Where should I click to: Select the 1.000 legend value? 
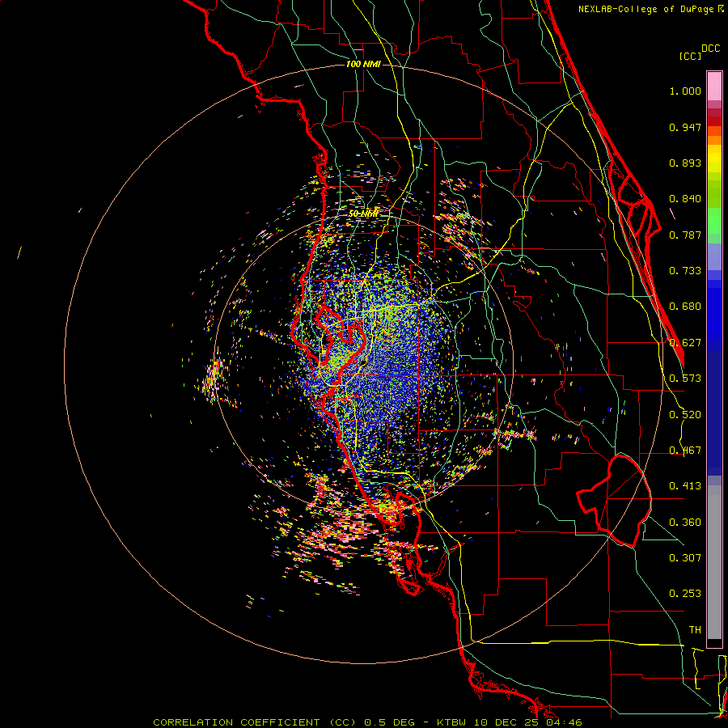[x=685, y=91]
